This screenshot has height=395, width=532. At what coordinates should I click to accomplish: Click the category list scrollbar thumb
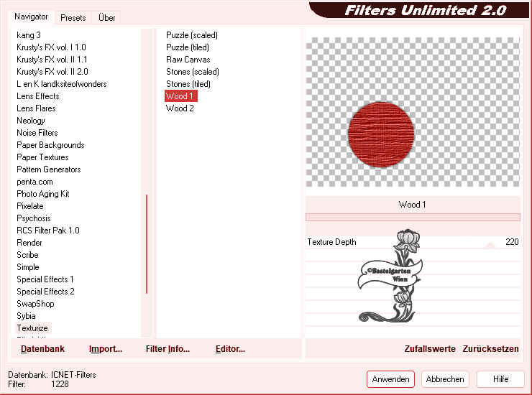pos(147,244)
